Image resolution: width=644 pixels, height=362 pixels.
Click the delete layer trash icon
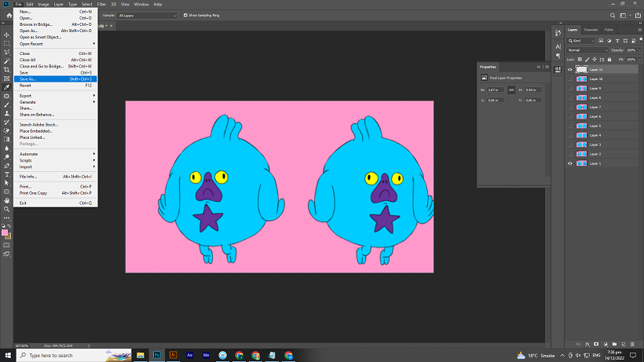click(x=632, y=344)
